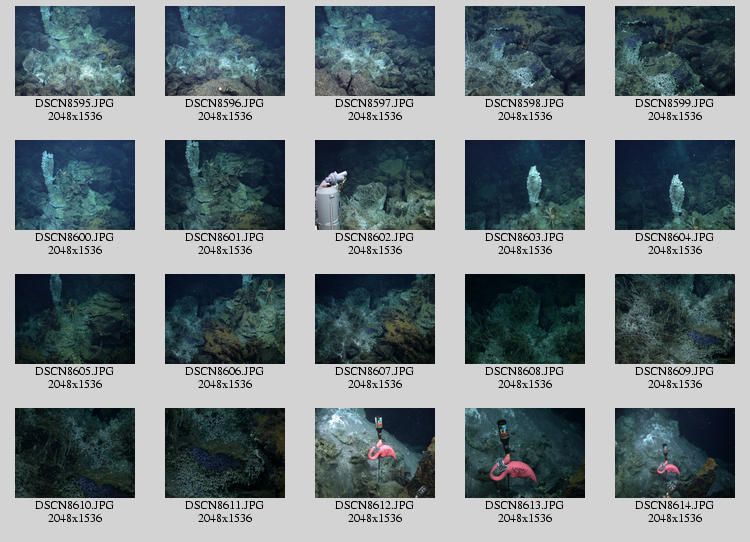Viewport: 750px width, 542px height.
Task: Open DSCN8612.JPG pink flamingo thumbnail
Action: [375, 453]
